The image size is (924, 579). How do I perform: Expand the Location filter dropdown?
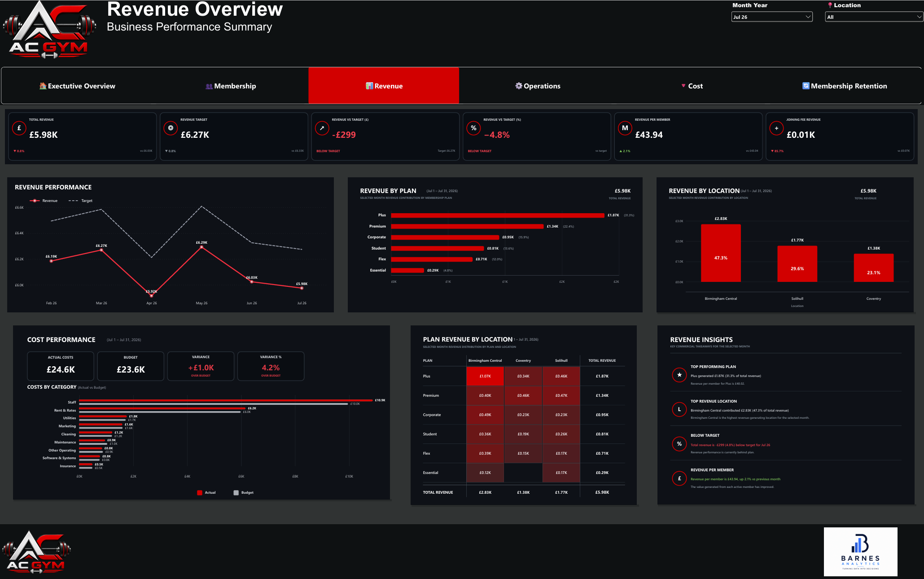click(874, 17)
